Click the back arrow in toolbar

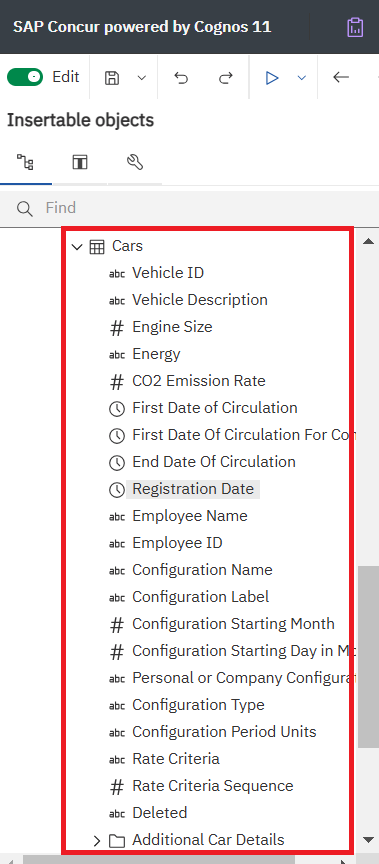pos(341,77)
